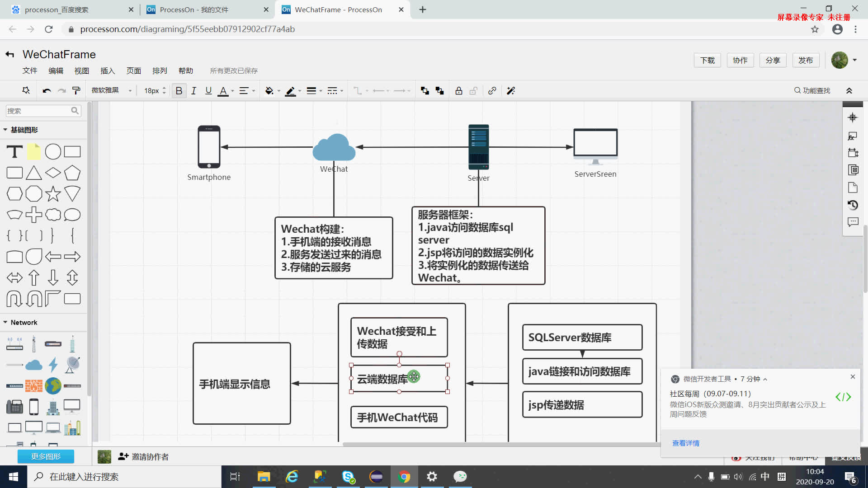Click the shape search field
The height and width of the screenshot is (488, 868).
point(43,111)
